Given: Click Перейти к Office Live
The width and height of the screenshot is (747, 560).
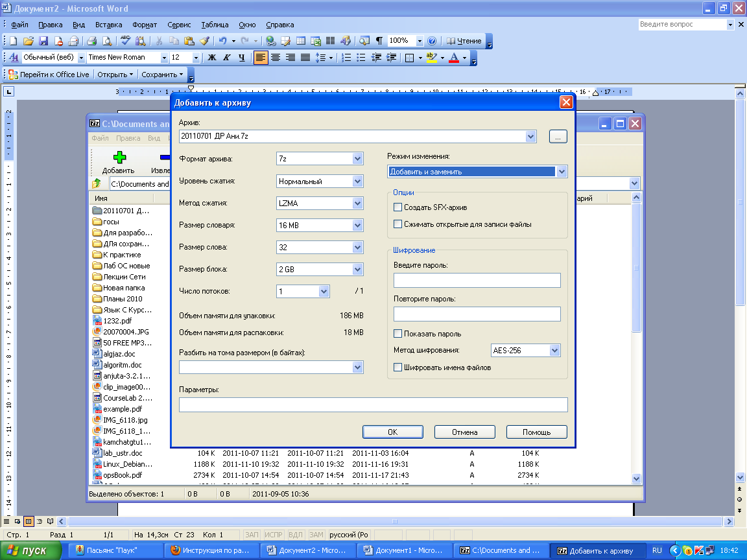Looking at the screenshot, I should click(49, 75).
